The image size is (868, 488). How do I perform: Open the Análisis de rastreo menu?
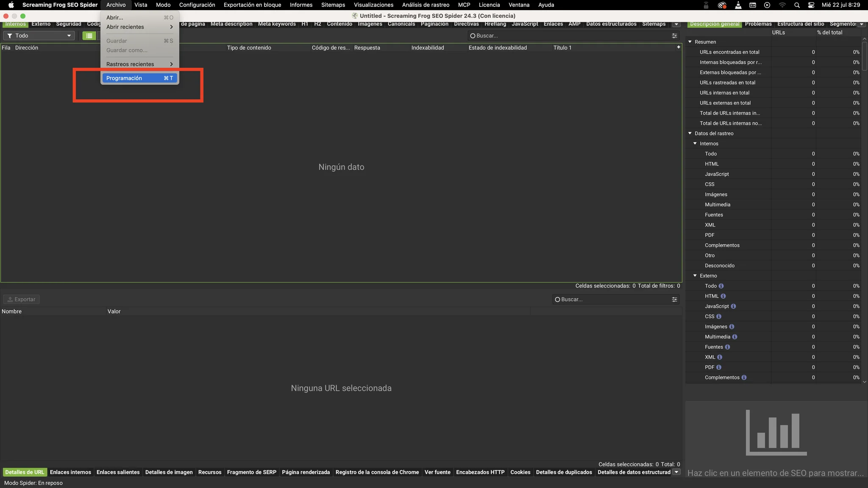(x=426, y=5)
